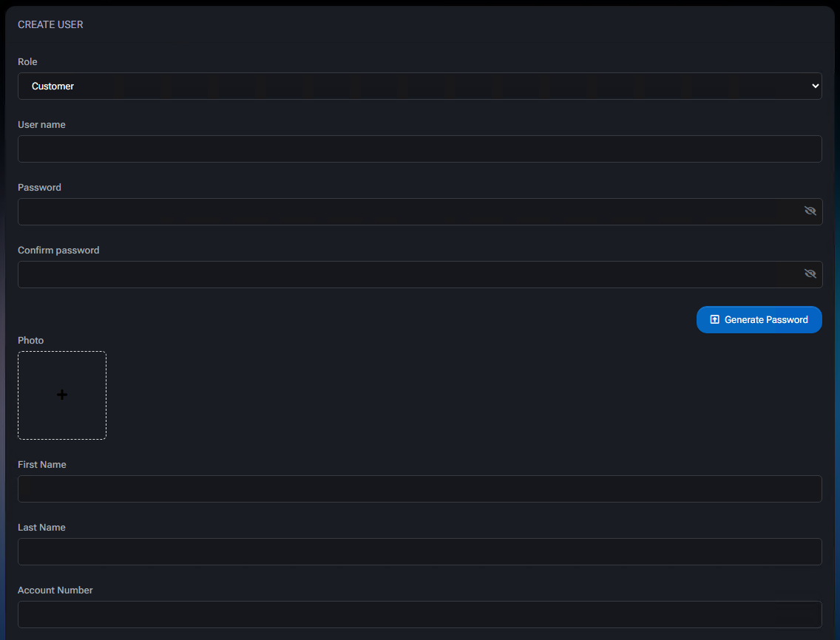
Task: Click the CREATE USER heading
Action: (50, 24)
